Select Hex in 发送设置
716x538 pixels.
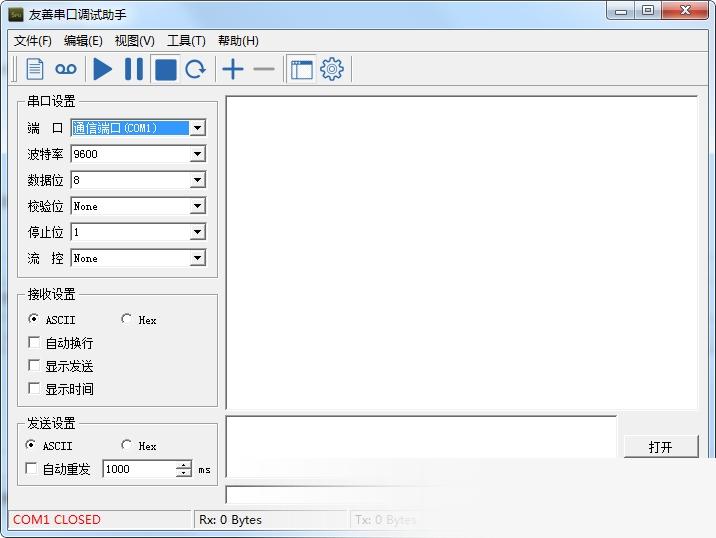coord(139,445)
